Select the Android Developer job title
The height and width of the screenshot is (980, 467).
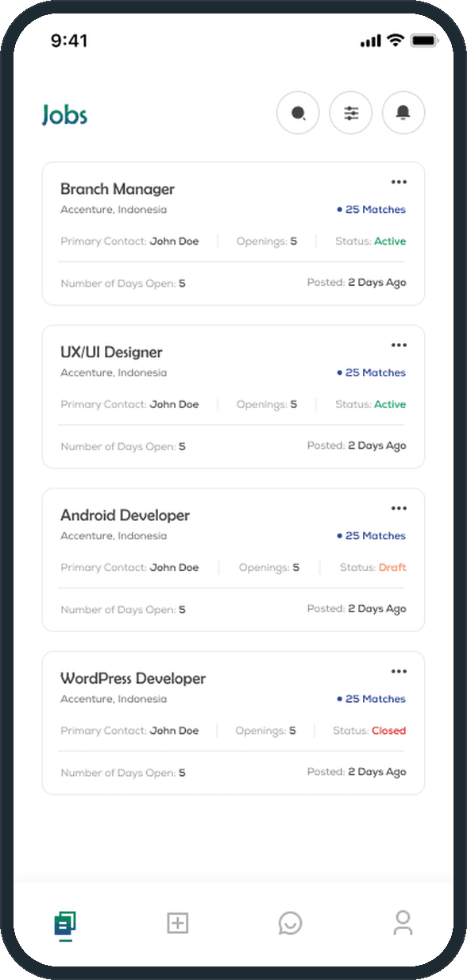pyautogui.click(x=125, y=515)
